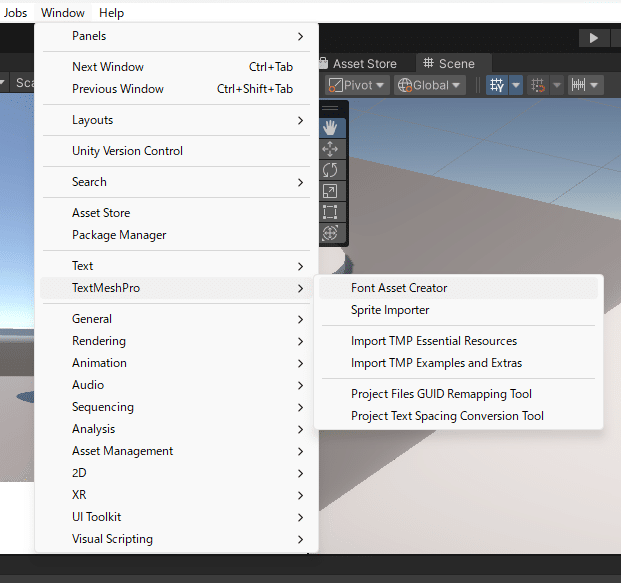This screenshot has width=621, height=583.
Task: Expand the Panels submenu
Action: 176,36
